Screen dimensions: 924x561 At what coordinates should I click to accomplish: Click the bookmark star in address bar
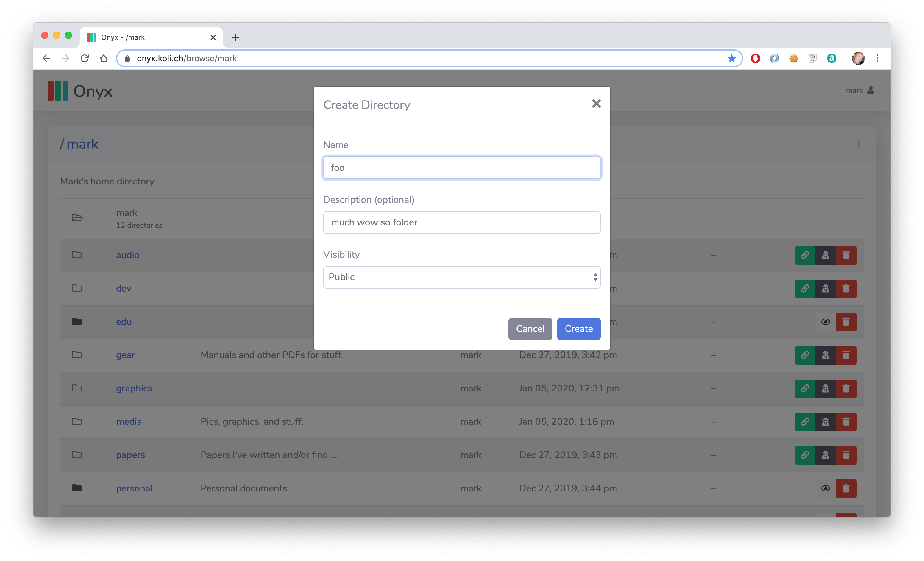731,59
